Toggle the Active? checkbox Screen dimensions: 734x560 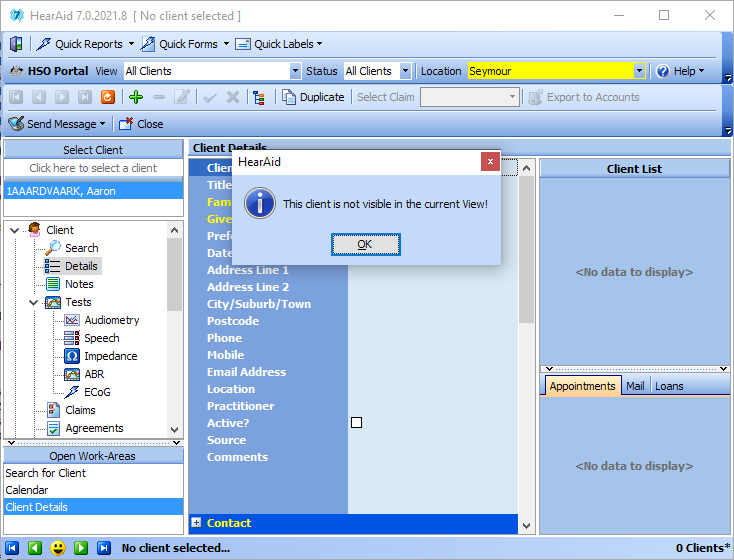point(356,423)
